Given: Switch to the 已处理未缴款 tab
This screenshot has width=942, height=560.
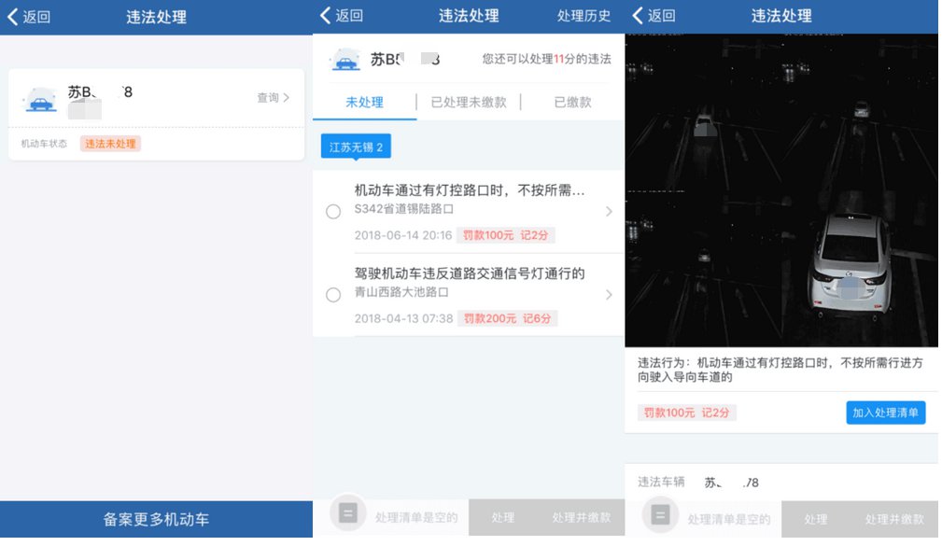Looking at the screenshot, I should (x=469, y=103).
